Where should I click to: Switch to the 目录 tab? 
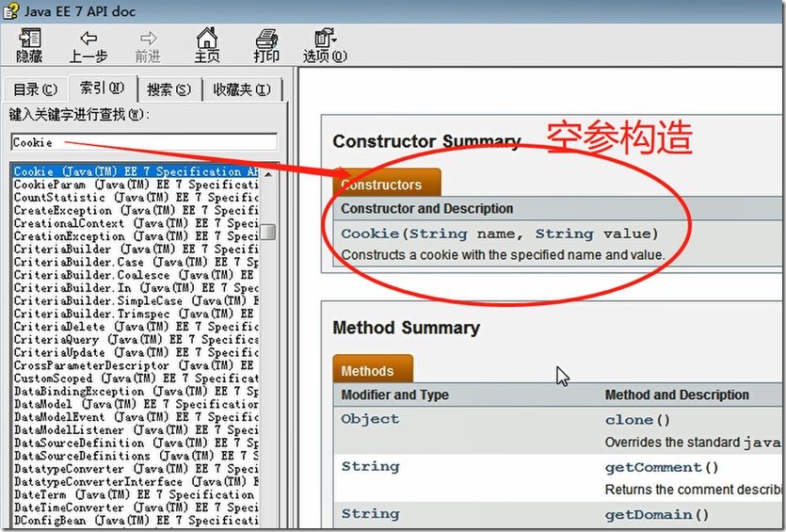point(35,89)
